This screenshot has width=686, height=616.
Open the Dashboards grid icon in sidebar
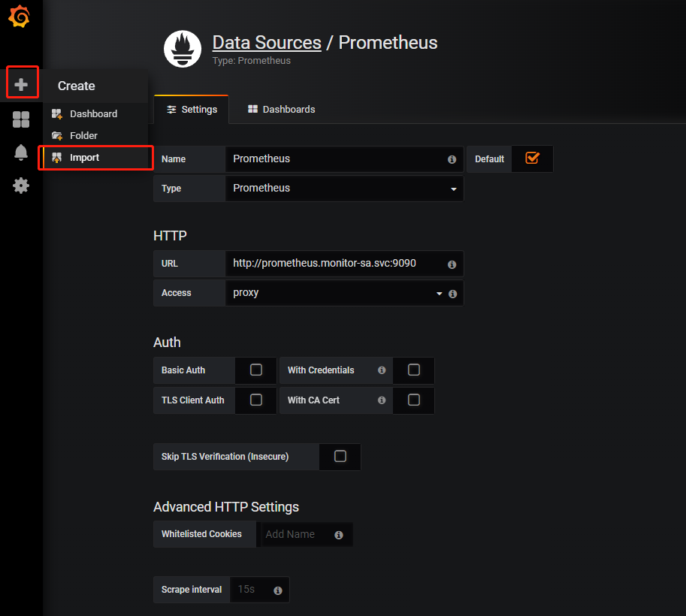coord(21,119)
